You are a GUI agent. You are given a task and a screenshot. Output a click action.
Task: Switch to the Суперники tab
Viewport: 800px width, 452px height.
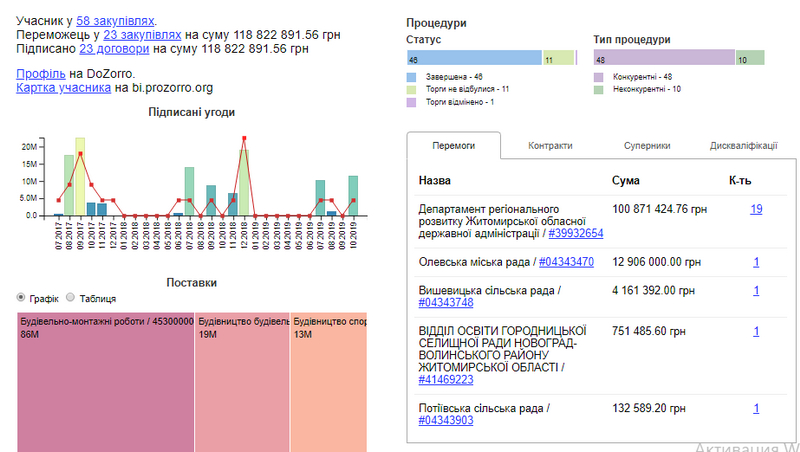[x=647, y=145]
